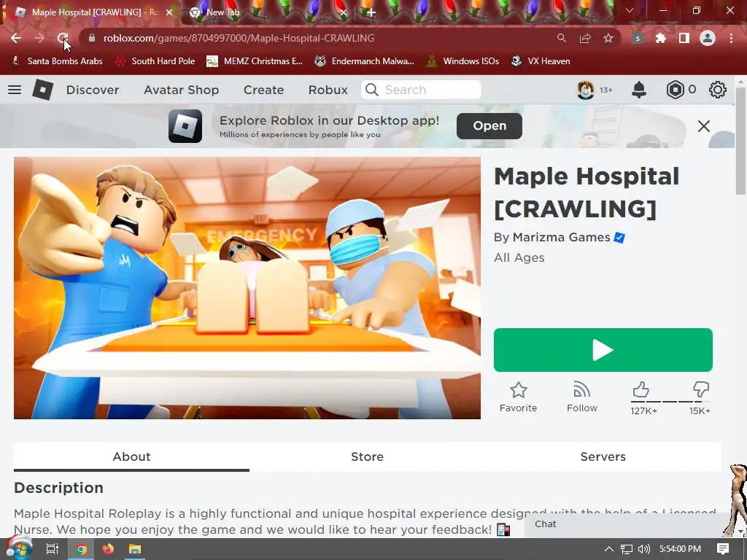Focus the Roblox Search field
Screen dimensions: 747x560
click(421, 90)
